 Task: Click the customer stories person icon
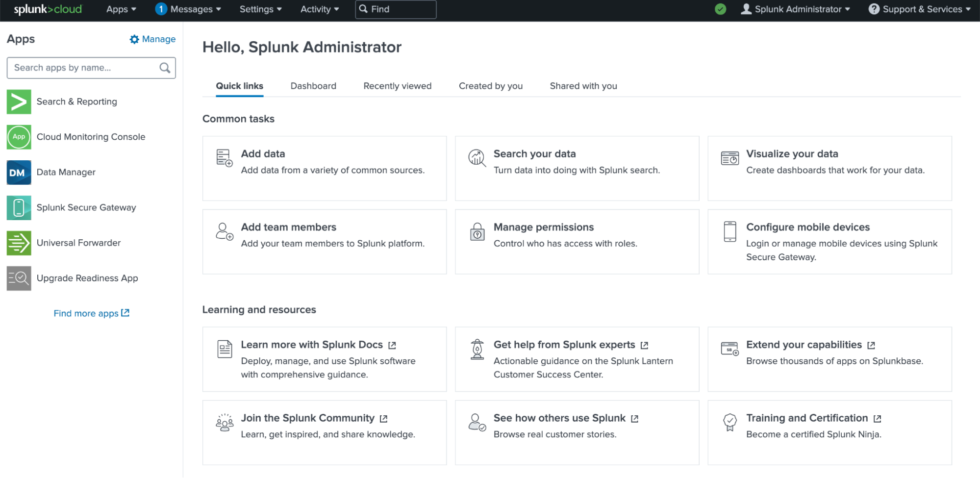pos(477,422)
